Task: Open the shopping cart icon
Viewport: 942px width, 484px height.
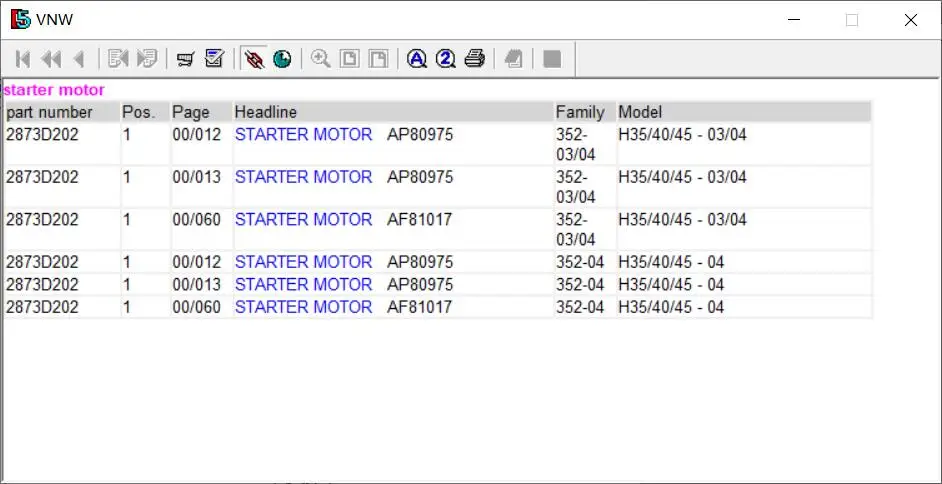Action: click(x=185, y=59)
